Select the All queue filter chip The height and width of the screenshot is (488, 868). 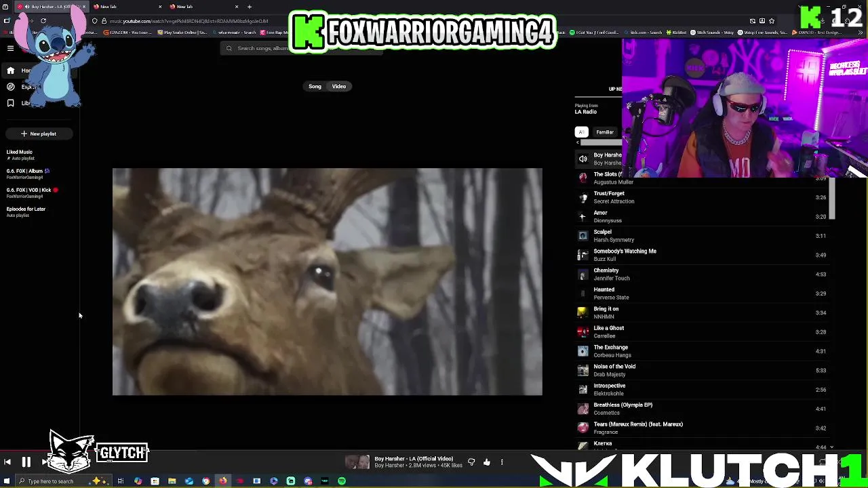coord(582,132)
